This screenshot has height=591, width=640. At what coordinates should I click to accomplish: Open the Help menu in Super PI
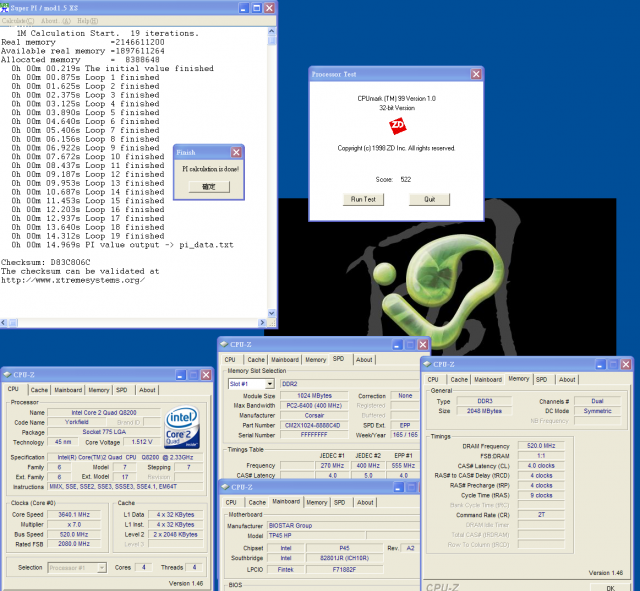87,21
